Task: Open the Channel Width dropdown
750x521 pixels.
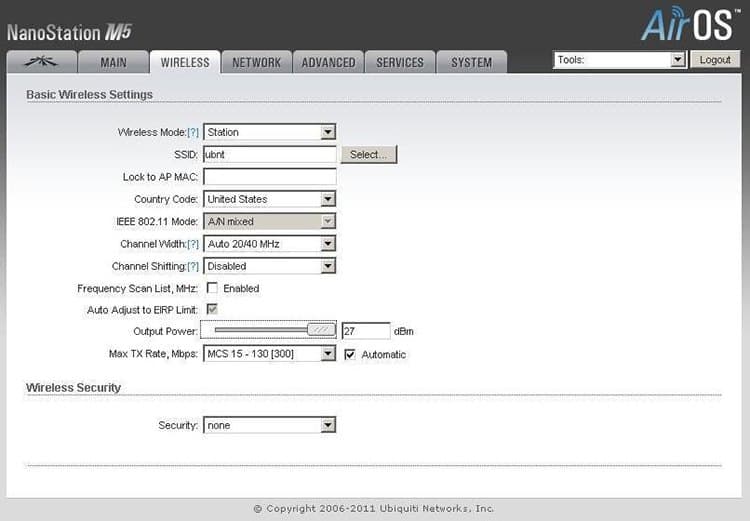Action: pyautogui.click(x=270, y=244)
